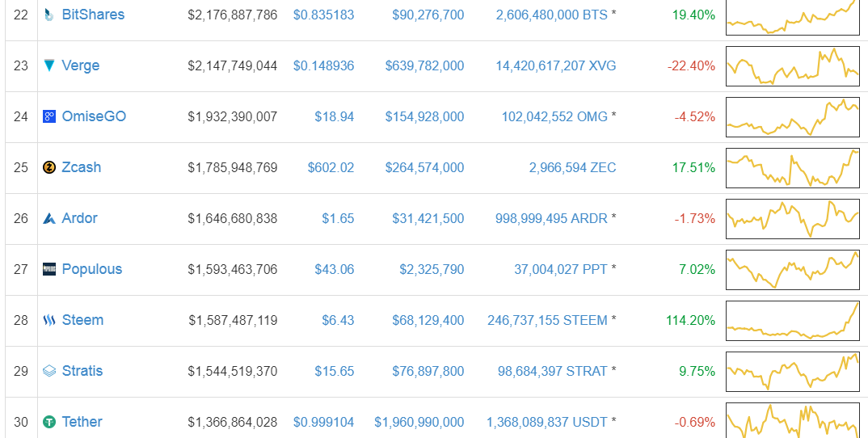Open the BitShares currency page link
The width and height of the screenshot is (868, 438).
(93, 15)
